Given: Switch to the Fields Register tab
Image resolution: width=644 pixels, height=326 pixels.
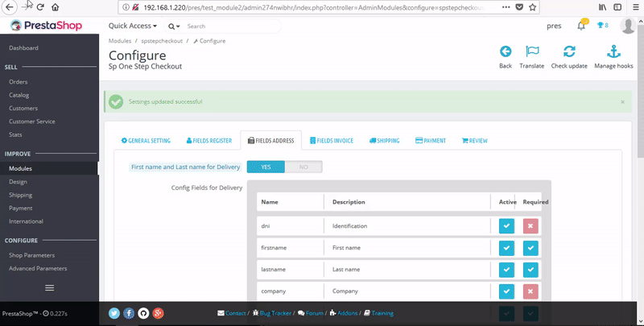Looking at the screenshot, I should point(209,140).
